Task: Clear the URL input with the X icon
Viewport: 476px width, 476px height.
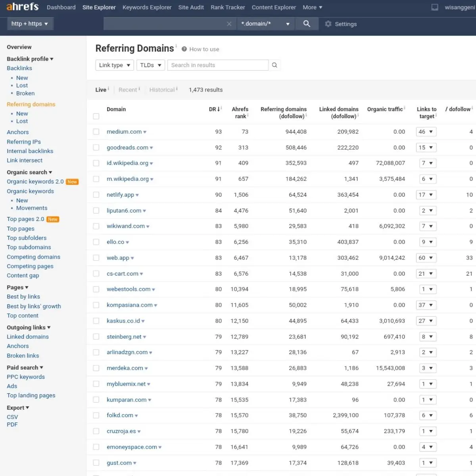Action: point(229,24)
